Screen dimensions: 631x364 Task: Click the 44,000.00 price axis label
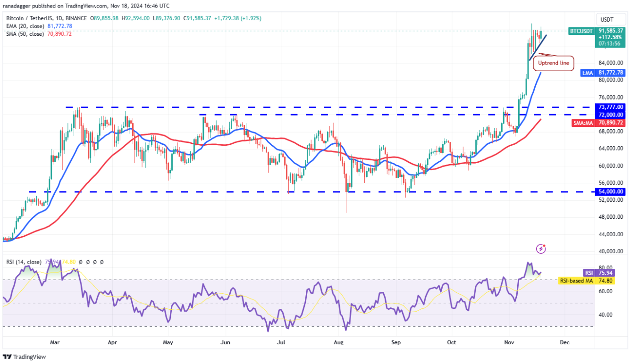[x=611, y=234]
